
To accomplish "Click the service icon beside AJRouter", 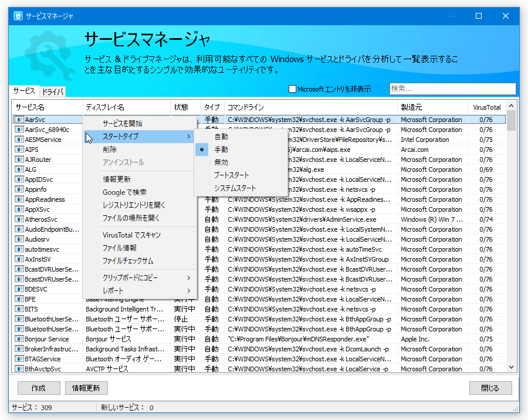I will pos(19,160).
